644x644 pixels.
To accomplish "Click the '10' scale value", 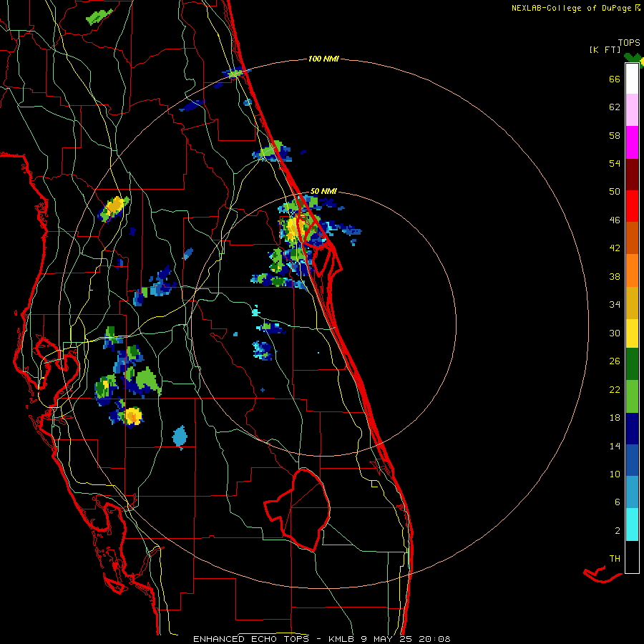I will [x=615, y=474].
